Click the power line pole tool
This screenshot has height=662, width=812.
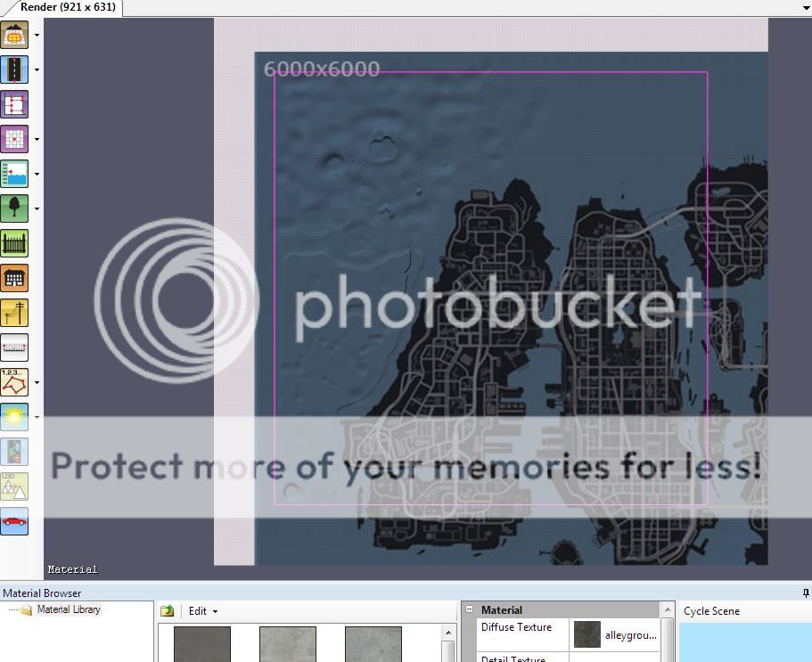pyautogui.click(x=14, y=313)
